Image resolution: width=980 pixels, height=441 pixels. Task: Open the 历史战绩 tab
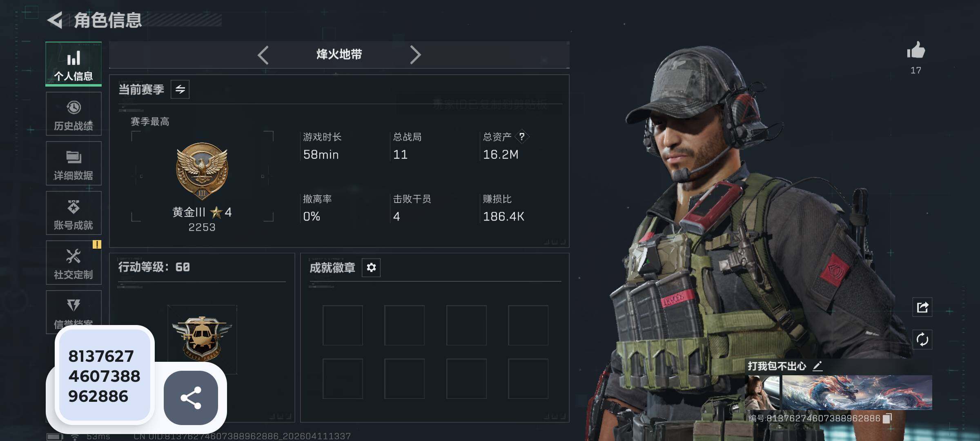(73, 114)
